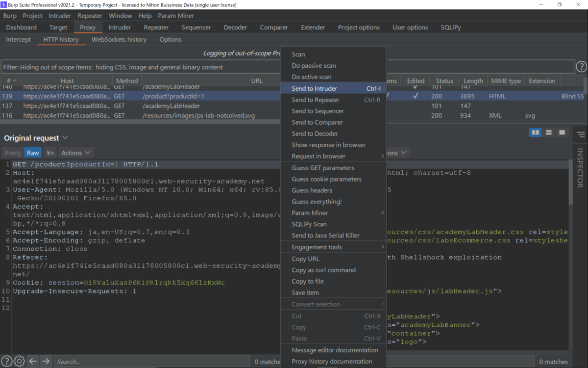Click Guess headers option
The height and width of the screenshot is (368, 588).
click(x=333, y=190)
